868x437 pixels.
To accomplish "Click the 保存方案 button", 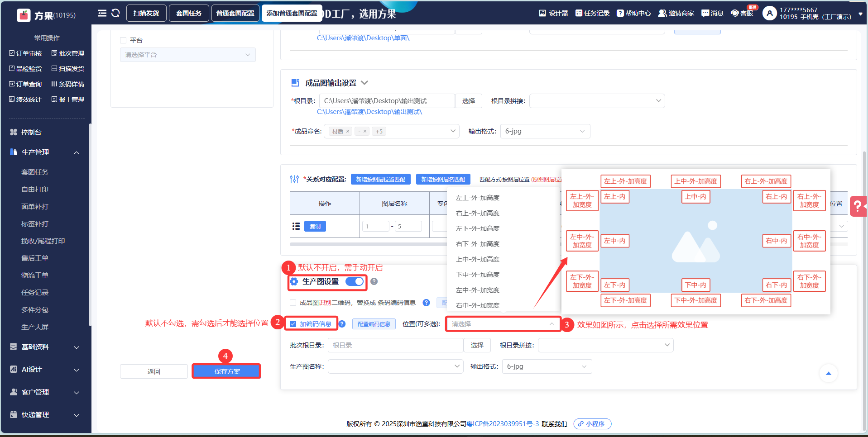I will click(x=227, y=371).
